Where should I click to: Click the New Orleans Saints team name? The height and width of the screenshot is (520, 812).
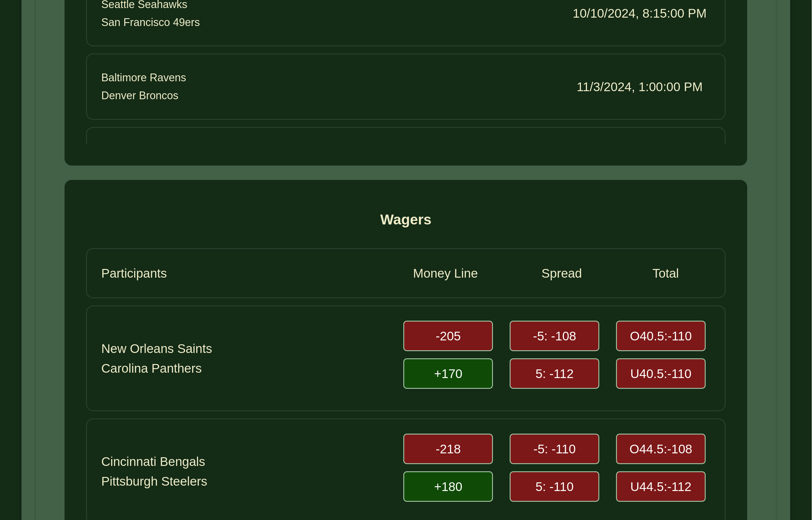[157, 348]
